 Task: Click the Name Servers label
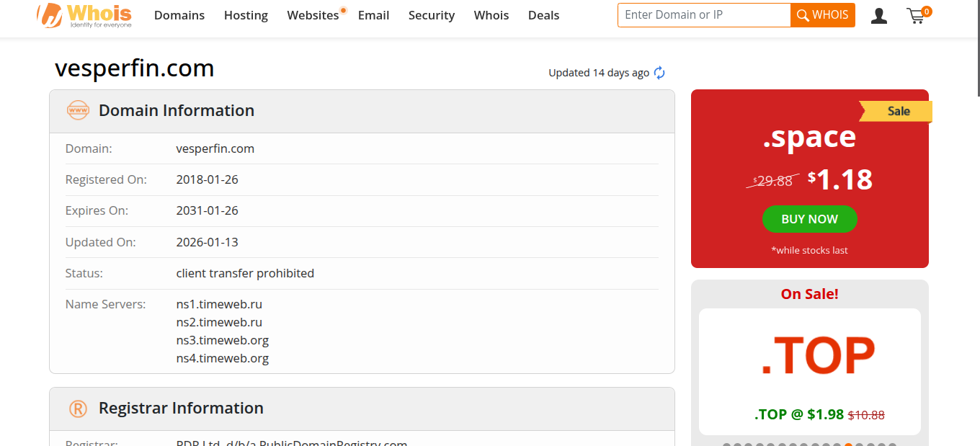[105, 304]
